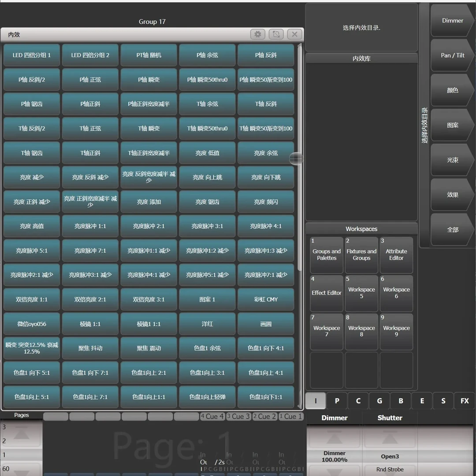Click the window resize/move icon

coord(276,34)
